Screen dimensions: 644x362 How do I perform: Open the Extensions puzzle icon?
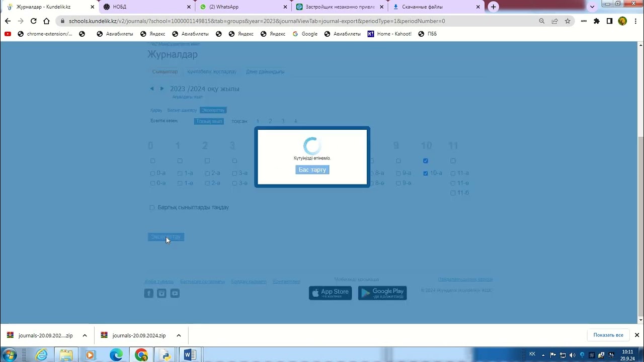click(597, 21)
